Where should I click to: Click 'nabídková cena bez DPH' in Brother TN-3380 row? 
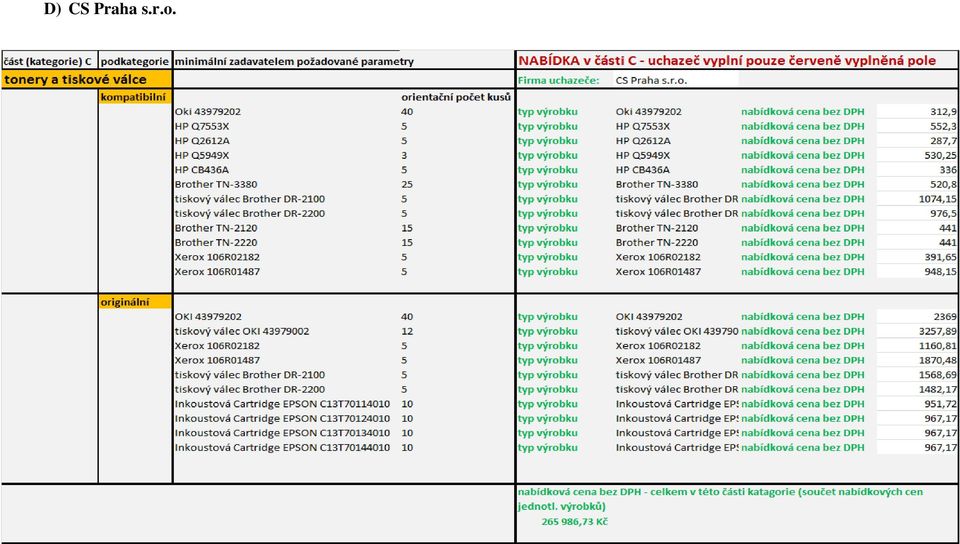tap(803, 184)
